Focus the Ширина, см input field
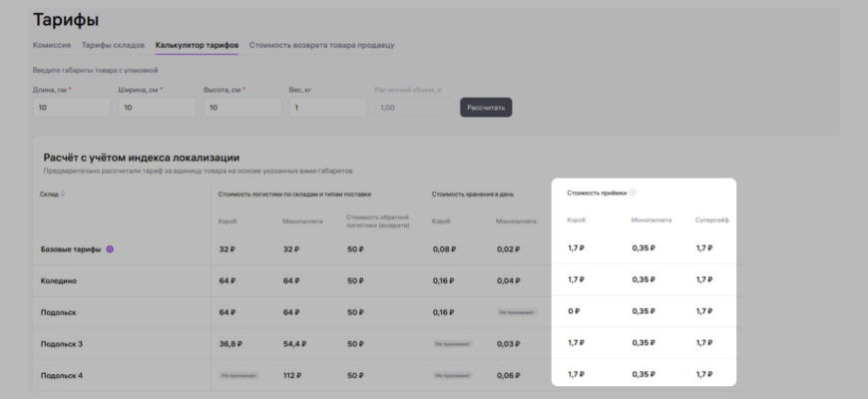868x399 pixels. (x=157, y=108)
